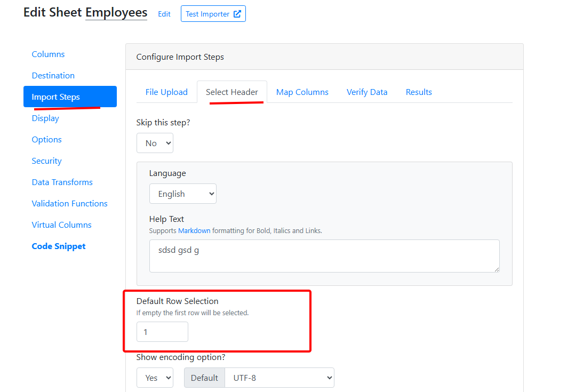Image resolution: width=575 pixels, height=392 pixels.
Task: Click the 'If empty the first row' hint
Action: point(193,313)
